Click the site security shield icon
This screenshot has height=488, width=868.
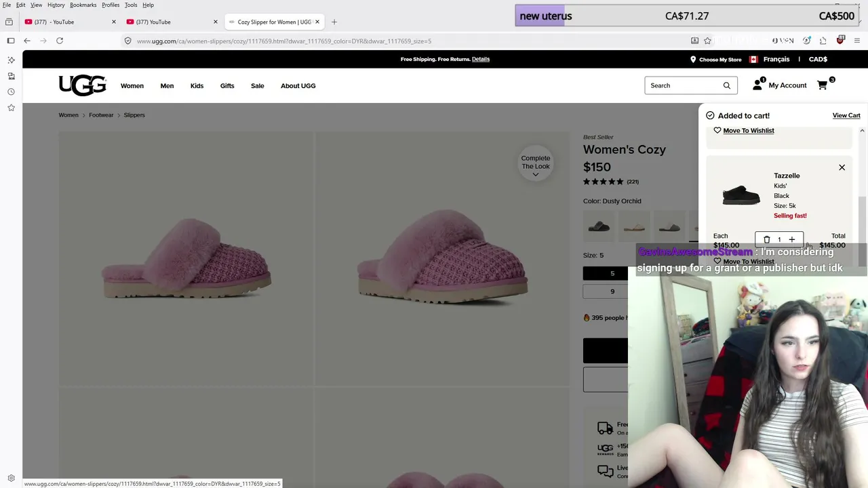127,41
